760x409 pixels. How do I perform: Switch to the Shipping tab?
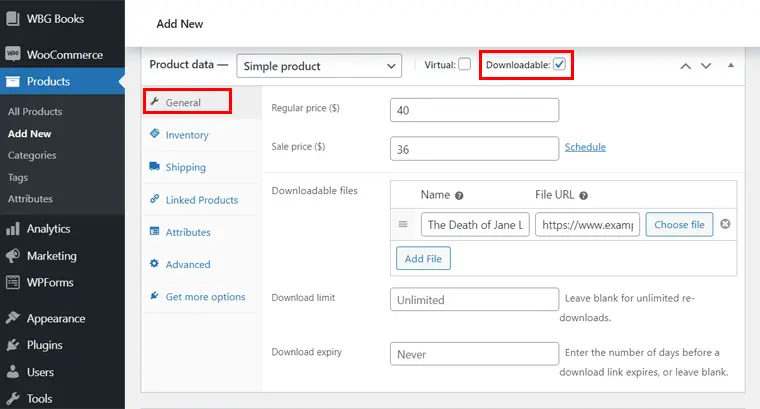tap(202, 167)
